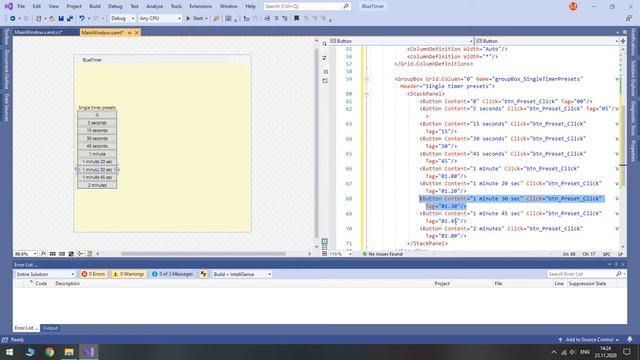Collapse the GroupBox code region at line 59
640x360 pixels.
click(x=366, y=79)
